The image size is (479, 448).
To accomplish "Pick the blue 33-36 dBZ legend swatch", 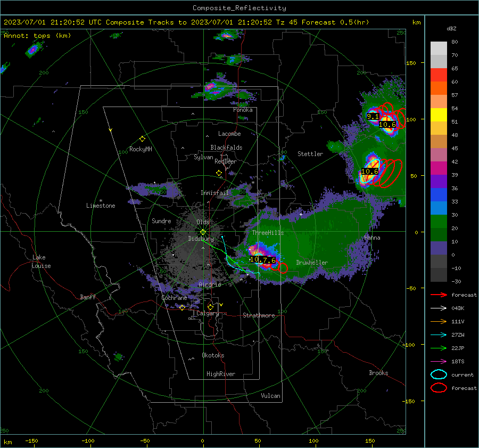I will coord(439,195).
